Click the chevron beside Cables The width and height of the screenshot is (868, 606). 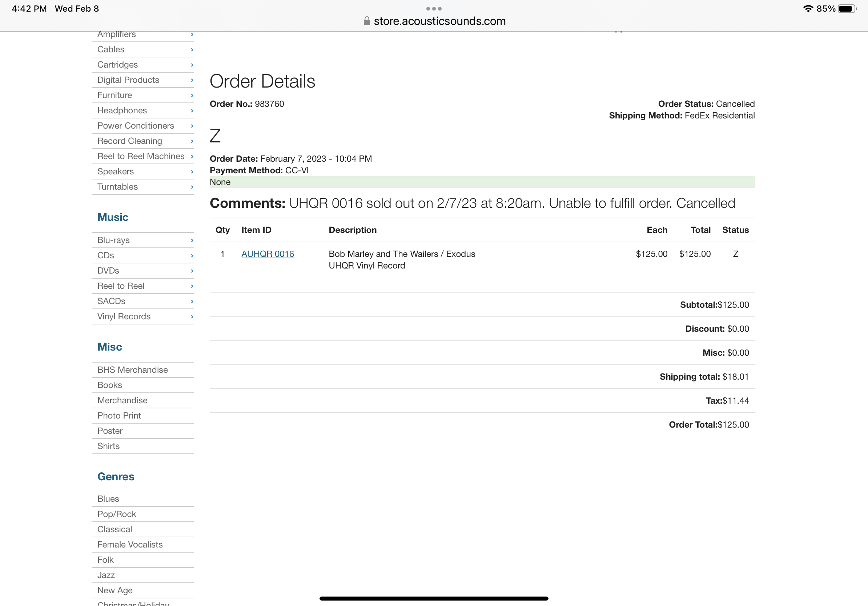point(192,49)
